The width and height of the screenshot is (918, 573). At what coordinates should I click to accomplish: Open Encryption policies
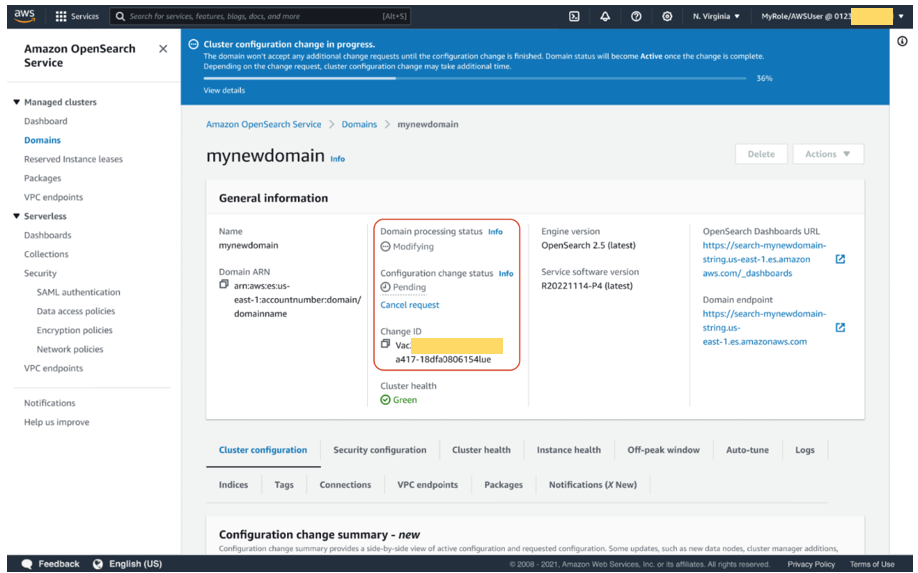74,330
